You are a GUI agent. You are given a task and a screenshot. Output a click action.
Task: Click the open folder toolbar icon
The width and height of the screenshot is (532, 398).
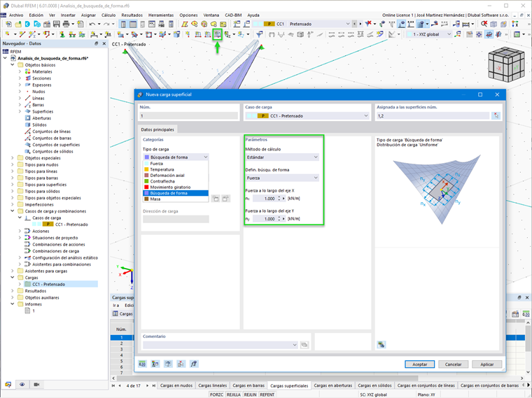click(18, 24)
